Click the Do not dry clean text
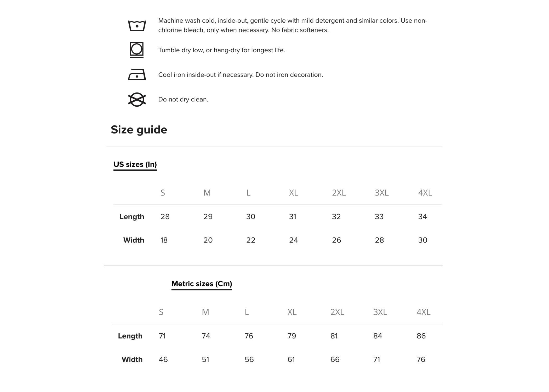The image size is (549, 392). coord(183,100)
